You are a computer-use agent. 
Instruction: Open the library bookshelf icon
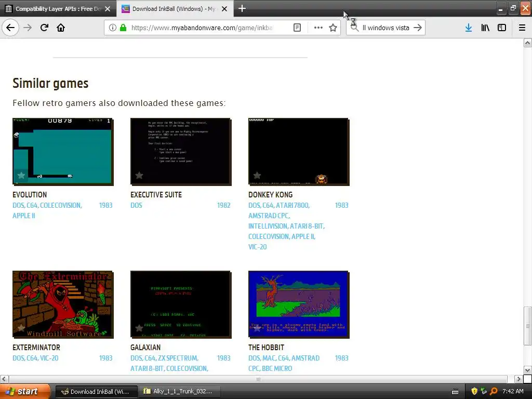[x=485, y=28]
